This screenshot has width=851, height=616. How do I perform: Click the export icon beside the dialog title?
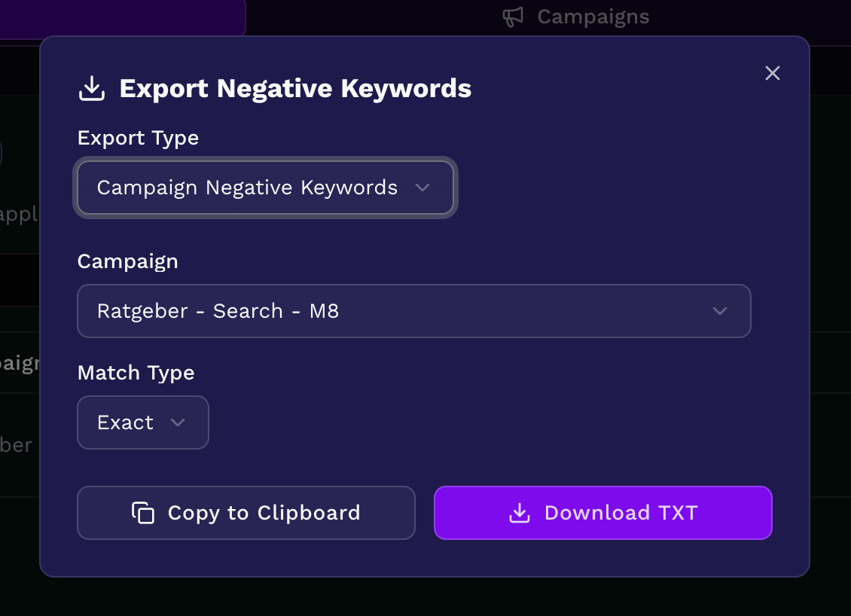click(92, 89)
